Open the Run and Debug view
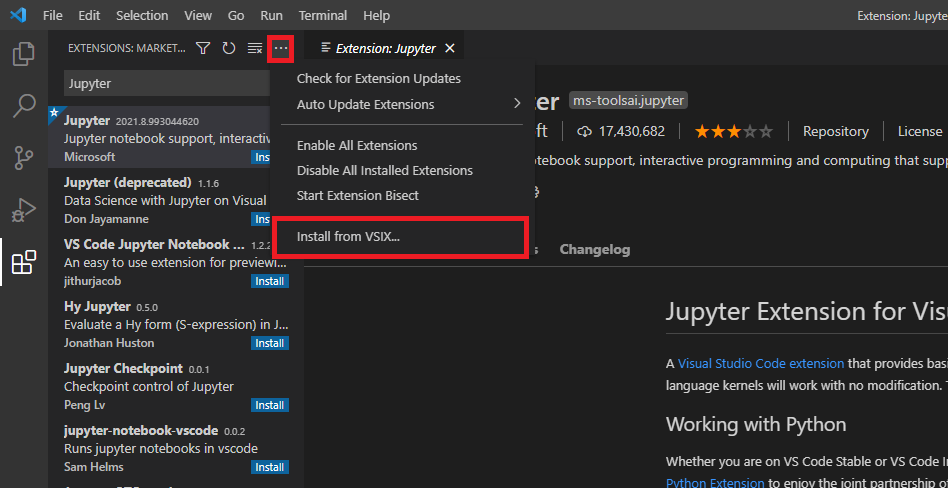The image size is (948, 488). (24, 210)
